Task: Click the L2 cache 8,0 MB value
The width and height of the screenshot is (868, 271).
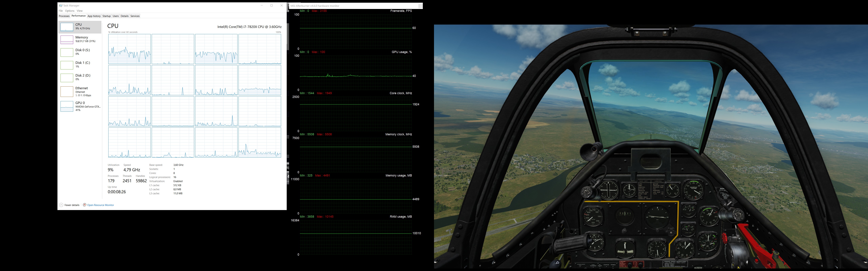Action: [177, 189]
